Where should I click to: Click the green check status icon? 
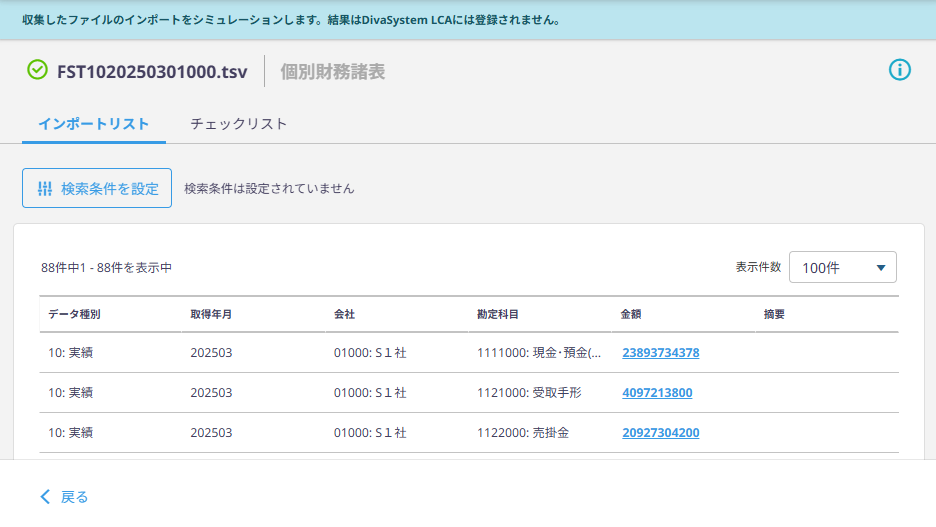[37, 70]
